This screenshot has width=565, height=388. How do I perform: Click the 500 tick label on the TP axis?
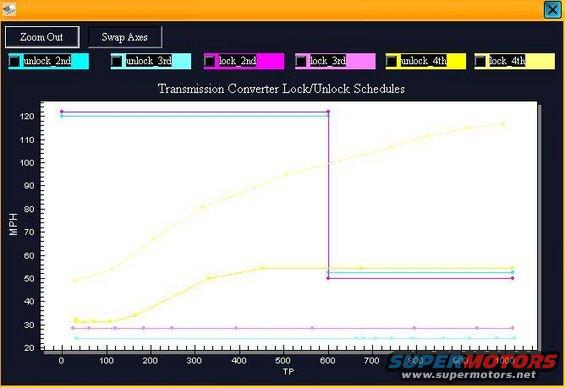[283, 361]
